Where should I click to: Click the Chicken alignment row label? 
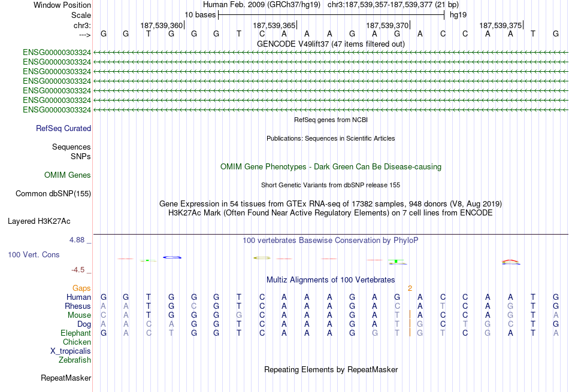pos(77,342)
